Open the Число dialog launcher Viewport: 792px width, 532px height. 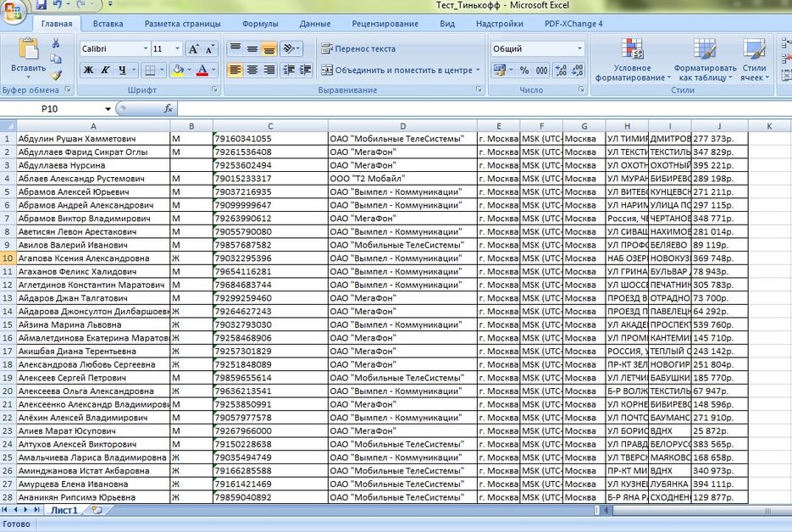(x=581, y=90)
